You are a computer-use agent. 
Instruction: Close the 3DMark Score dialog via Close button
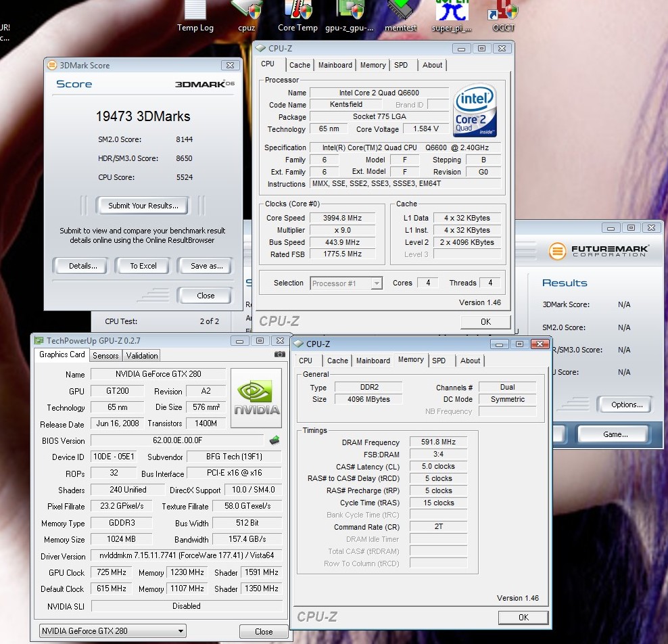point(206,296)
